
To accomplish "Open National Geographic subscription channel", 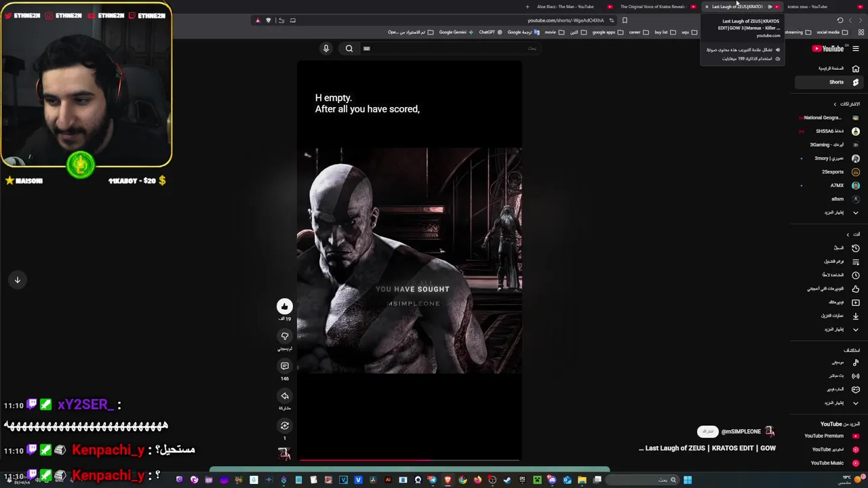I will (x=828, y=117).
